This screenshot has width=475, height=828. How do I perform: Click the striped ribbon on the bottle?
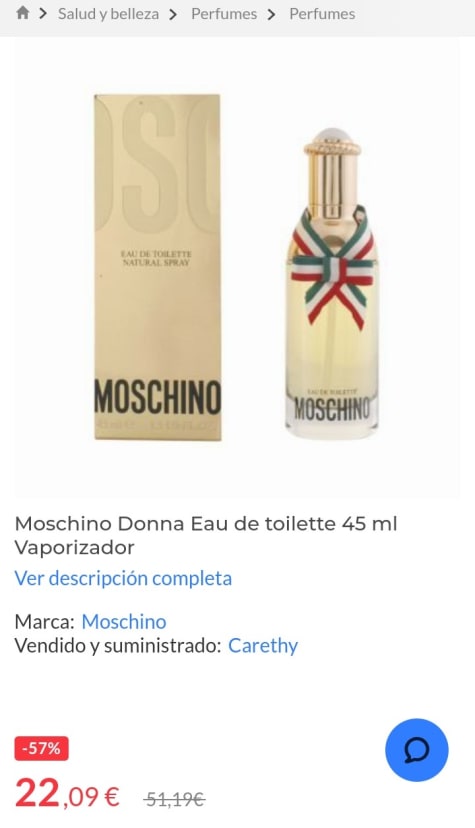pyautogui.click(x=331, y=267)
